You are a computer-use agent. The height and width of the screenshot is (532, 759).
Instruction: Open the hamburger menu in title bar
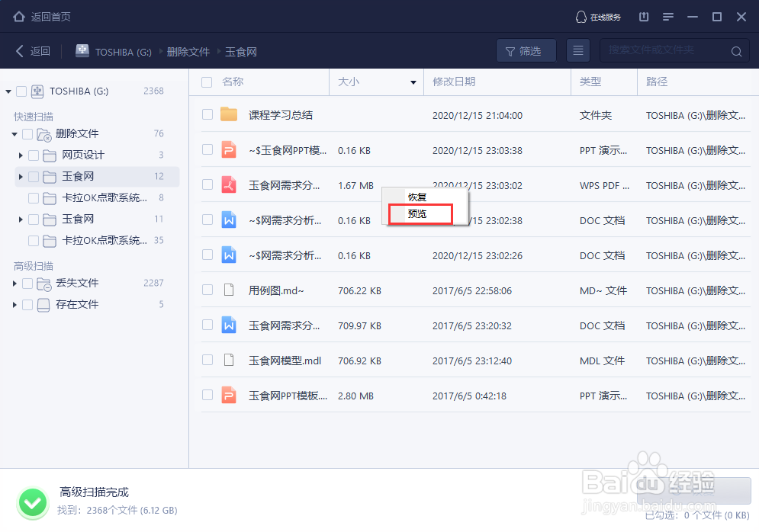[668, 17]
